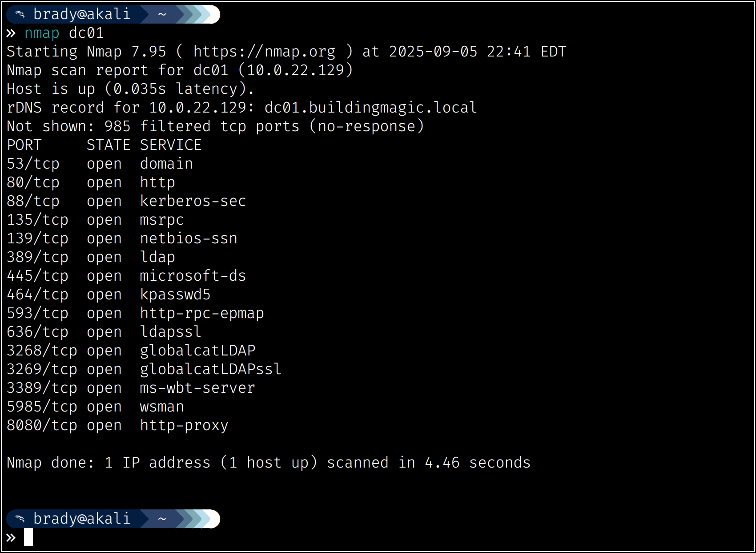This screenshot has width=756, height=553.
Task: Click the Kali dragon icon in the bottom prompt
Action: [20, 519]
